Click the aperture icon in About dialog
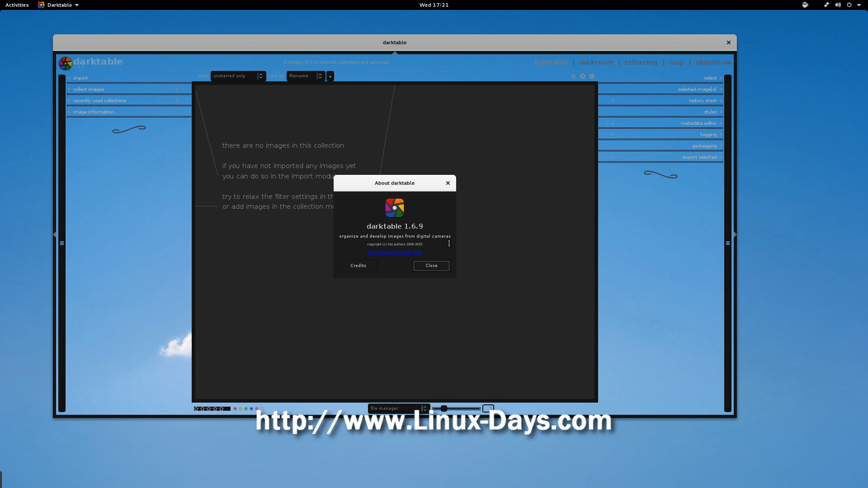Viewport: 868px width, 488px height. click(395, 208)
